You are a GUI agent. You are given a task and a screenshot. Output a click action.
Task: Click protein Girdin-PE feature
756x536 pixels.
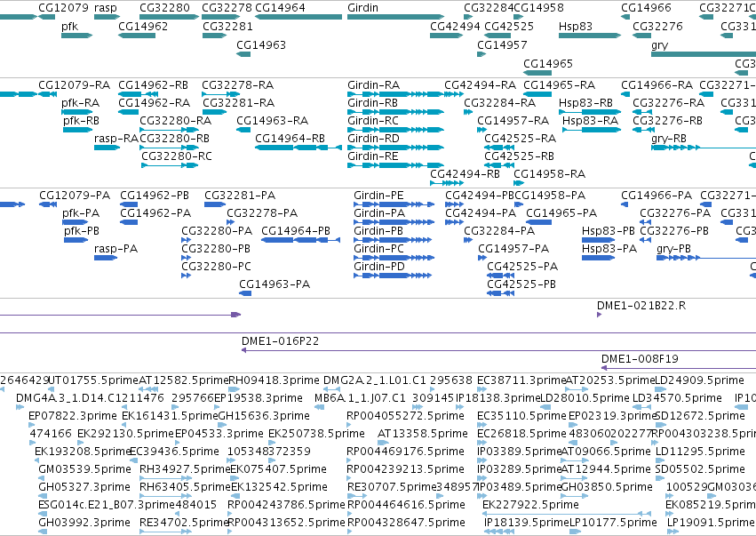(x=394, y=204)
